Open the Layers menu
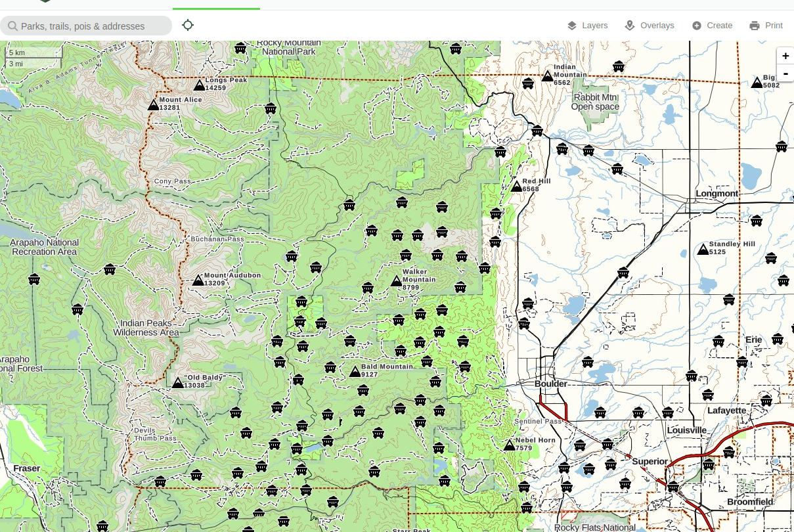 click(x=587, y=26)
